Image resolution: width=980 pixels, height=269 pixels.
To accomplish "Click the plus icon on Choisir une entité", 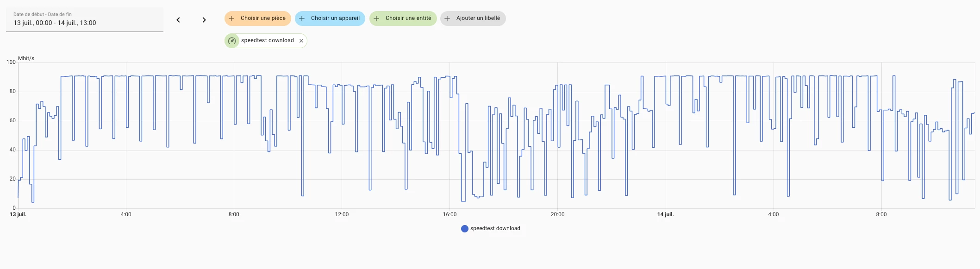I will pyautogui.click(x=376, y=19).
